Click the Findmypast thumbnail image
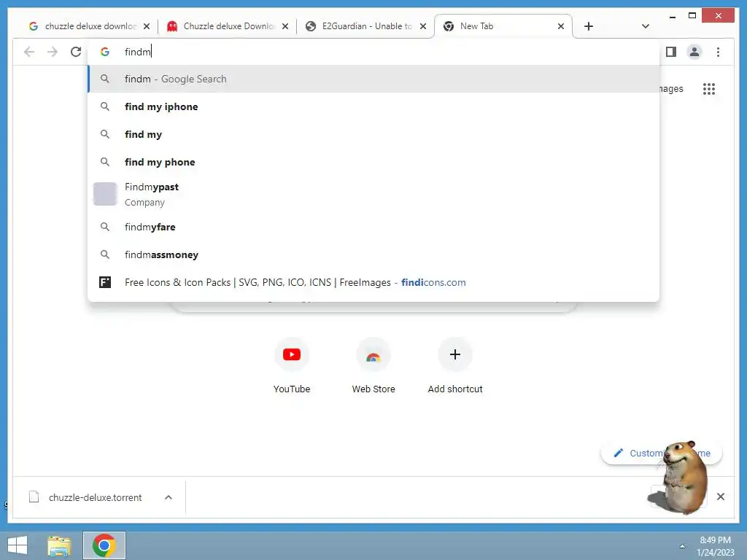 pos(105,194)
